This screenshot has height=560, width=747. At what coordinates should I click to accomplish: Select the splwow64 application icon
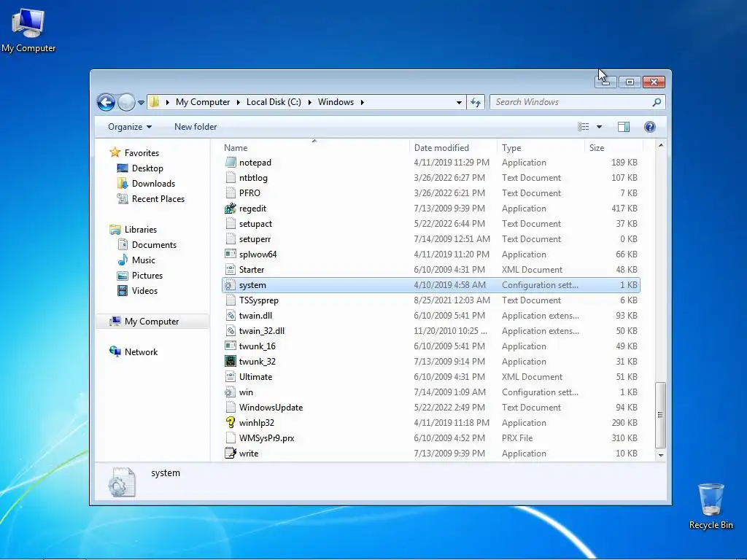230,254
